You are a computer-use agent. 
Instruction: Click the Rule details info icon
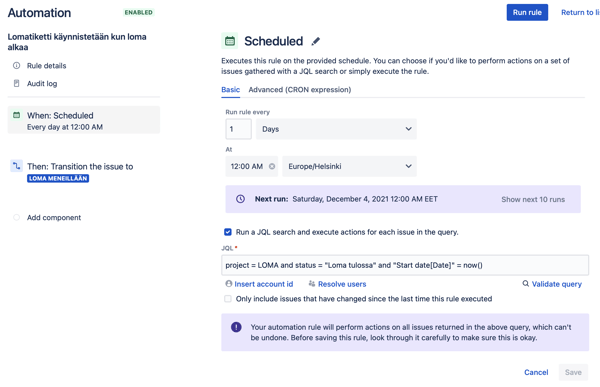tap(16, 65)
